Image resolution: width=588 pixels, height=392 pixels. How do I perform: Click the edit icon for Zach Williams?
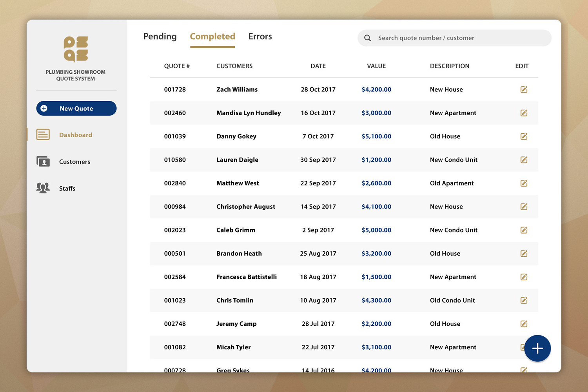point(524,89)
